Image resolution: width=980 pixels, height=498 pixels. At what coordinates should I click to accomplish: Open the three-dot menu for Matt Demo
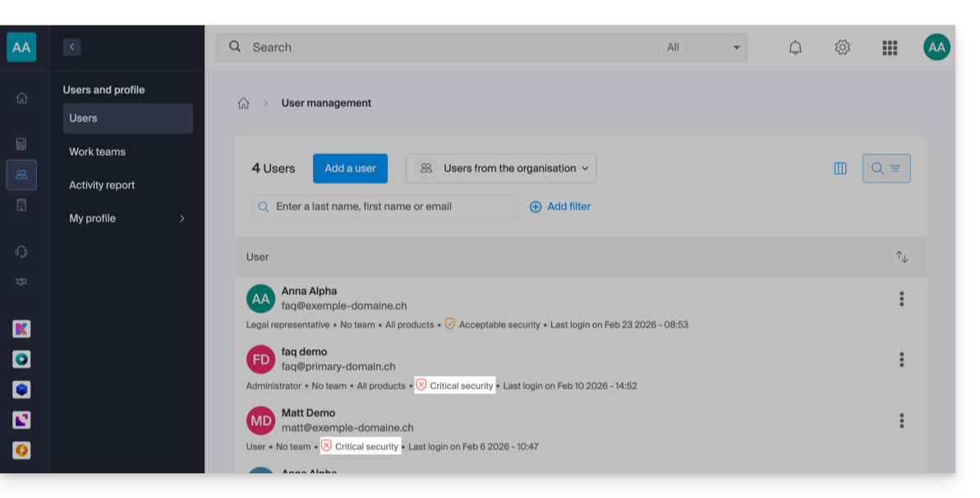[901, 421]
